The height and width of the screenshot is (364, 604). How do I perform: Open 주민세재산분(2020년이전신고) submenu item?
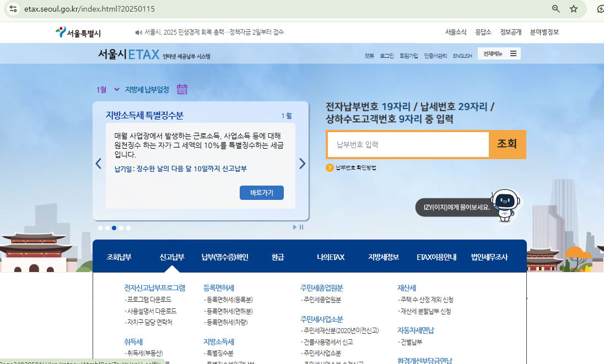[340, 330]
